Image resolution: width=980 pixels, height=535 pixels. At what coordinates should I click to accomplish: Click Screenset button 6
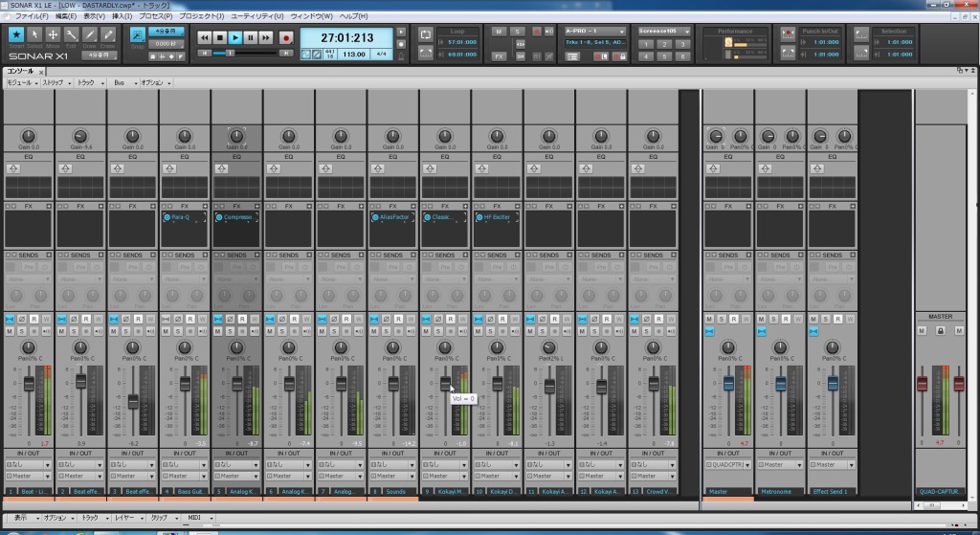pos(682,56)
